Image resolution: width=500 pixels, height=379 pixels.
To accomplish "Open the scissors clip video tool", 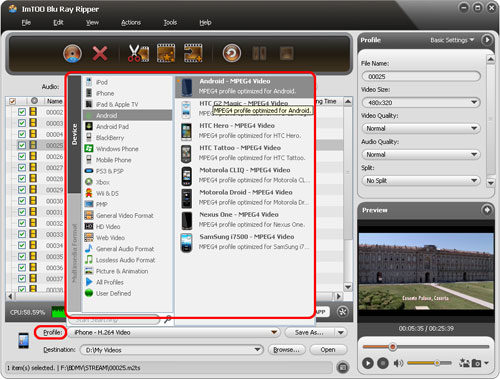I will coord(138,53).
